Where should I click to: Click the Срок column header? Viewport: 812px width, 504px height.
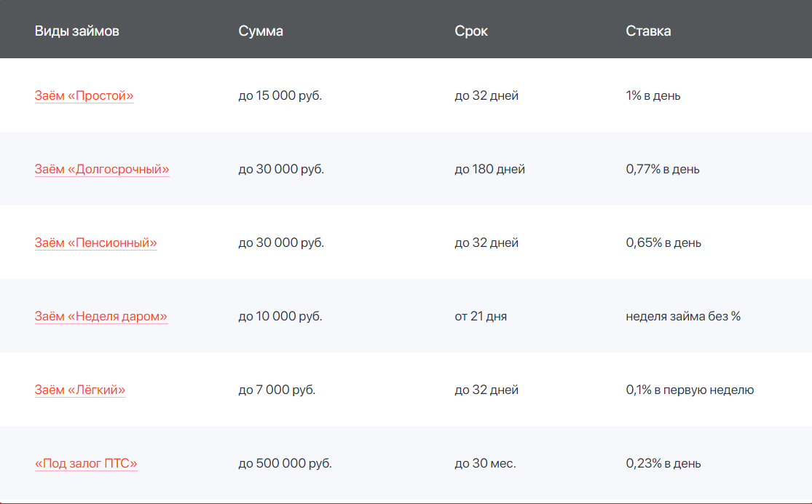click(x=471, y=31)
